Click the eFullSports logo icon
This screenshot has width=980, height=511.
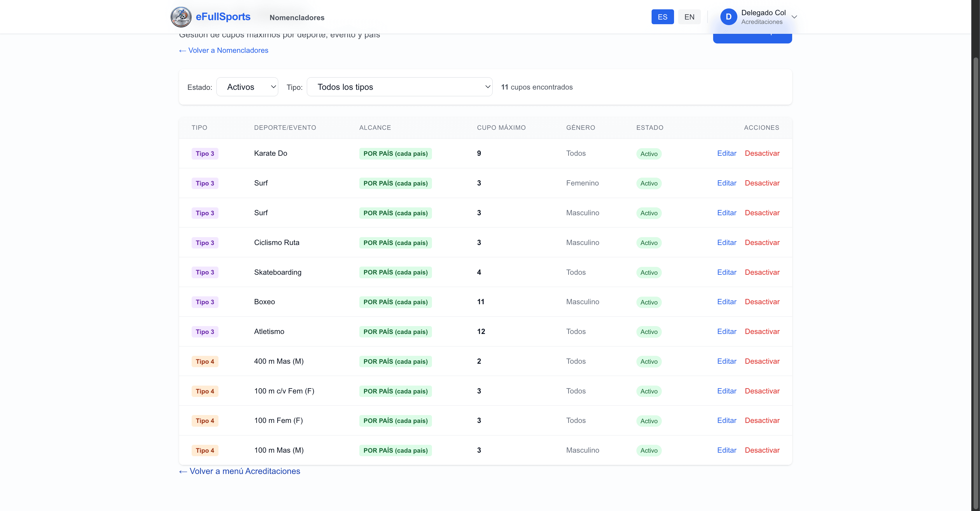(x=181, y=17)
